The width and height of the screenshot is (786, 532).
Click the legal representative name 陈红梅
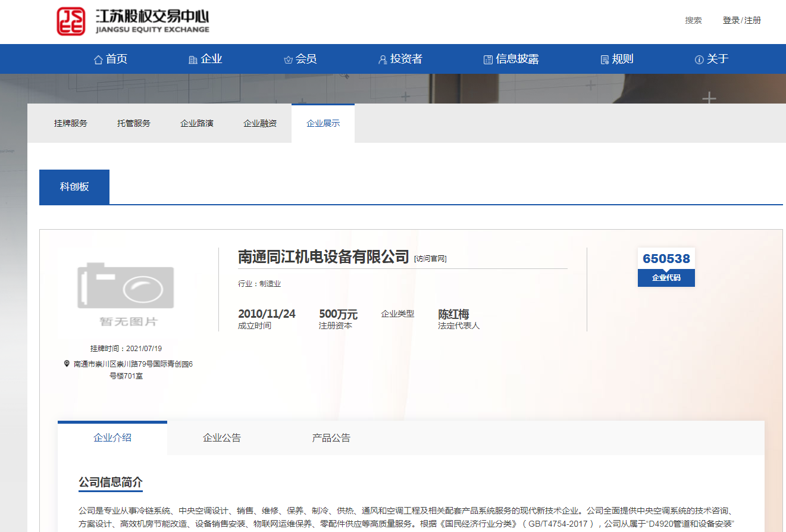click(x=454, y=314)
